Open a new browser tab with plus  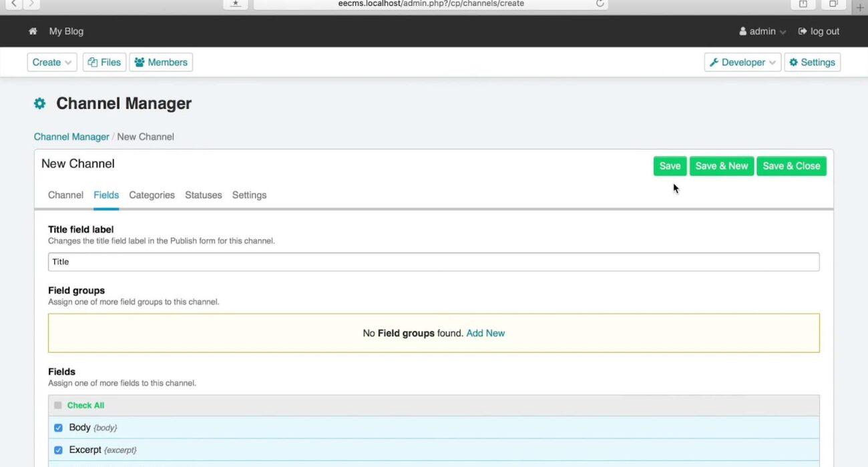click(x=860, y=7)
